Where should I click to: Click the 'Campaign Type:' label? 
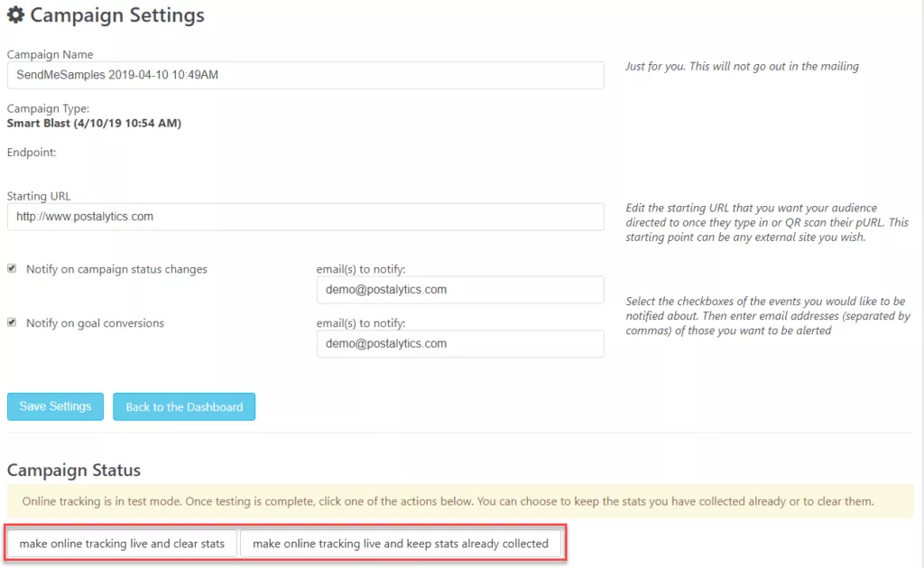point(49,108)
